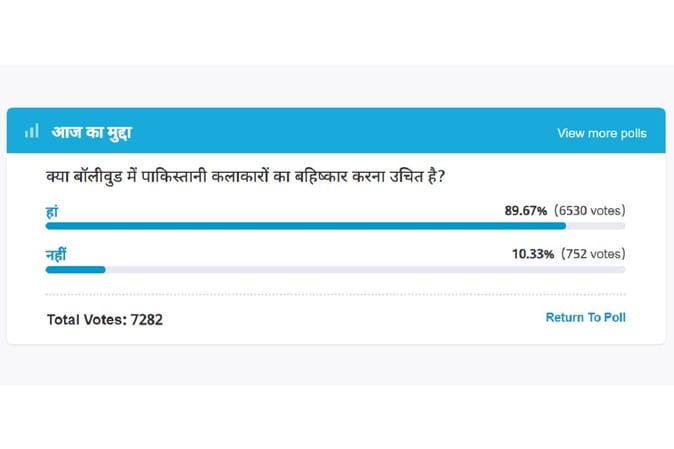Click the (6530 votes) count
The image size is (674, 449).
tap(589, 211)
